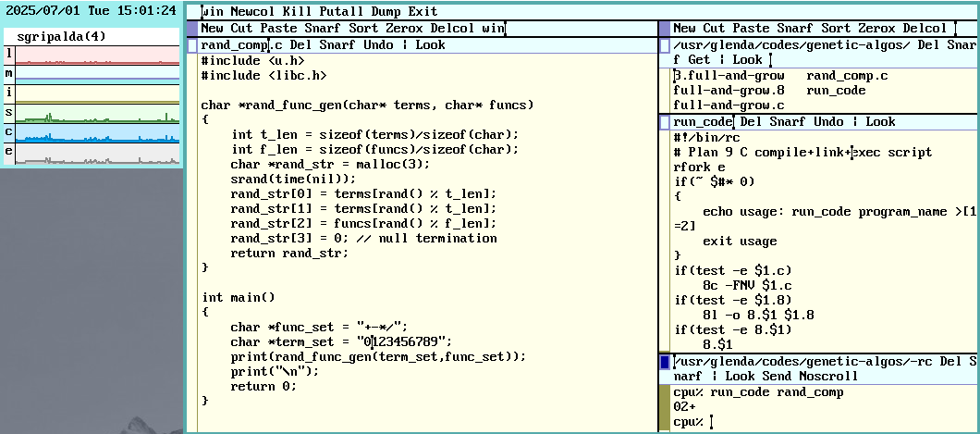980x434 pixels.
Task: Click the green 's' syscall graph in stats
Action: coord(97,113)
